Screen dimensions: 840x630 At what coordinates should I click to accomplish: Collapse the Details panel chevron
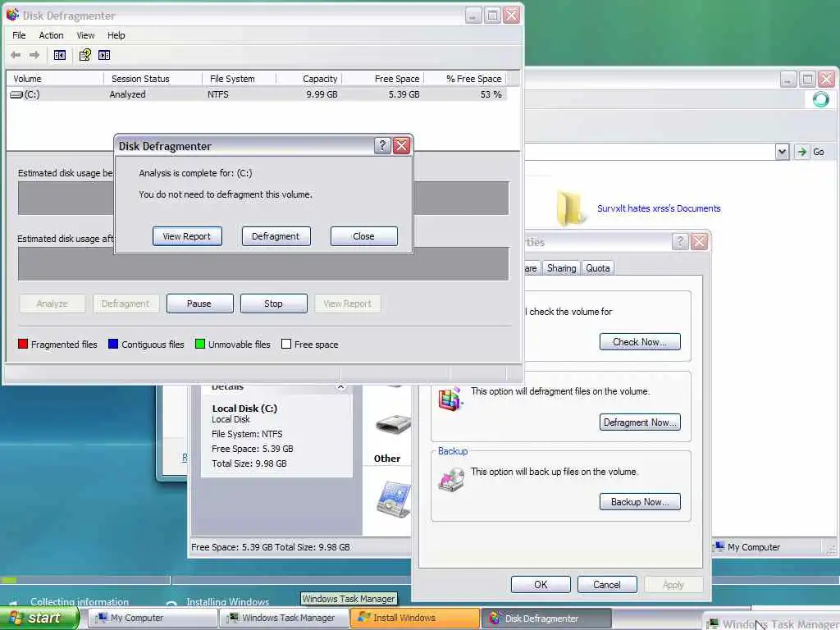[x=340, y=386]
